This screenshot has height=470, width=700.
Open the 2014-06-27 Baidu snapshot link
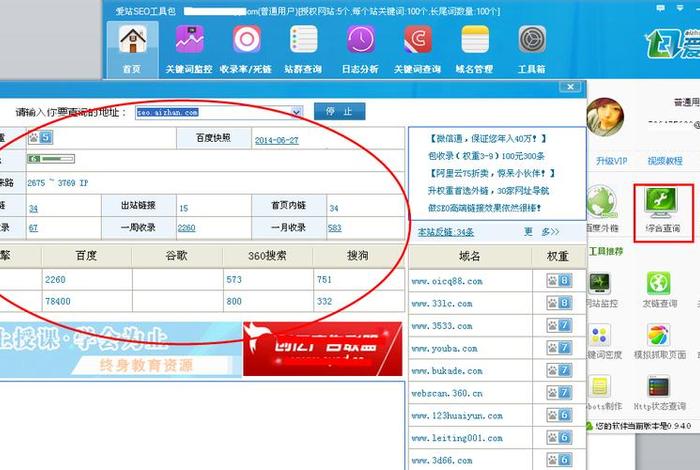point(277,140)
